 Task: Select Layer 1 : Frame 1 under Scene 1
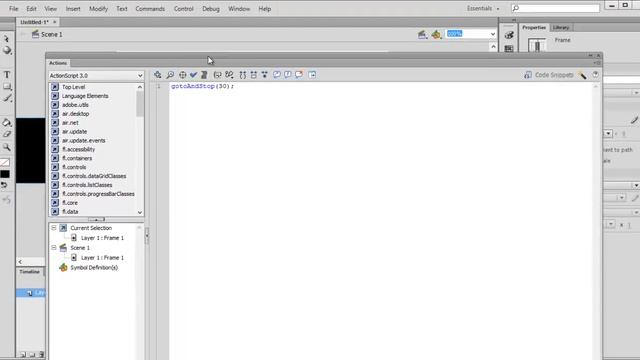coord(102,258)
